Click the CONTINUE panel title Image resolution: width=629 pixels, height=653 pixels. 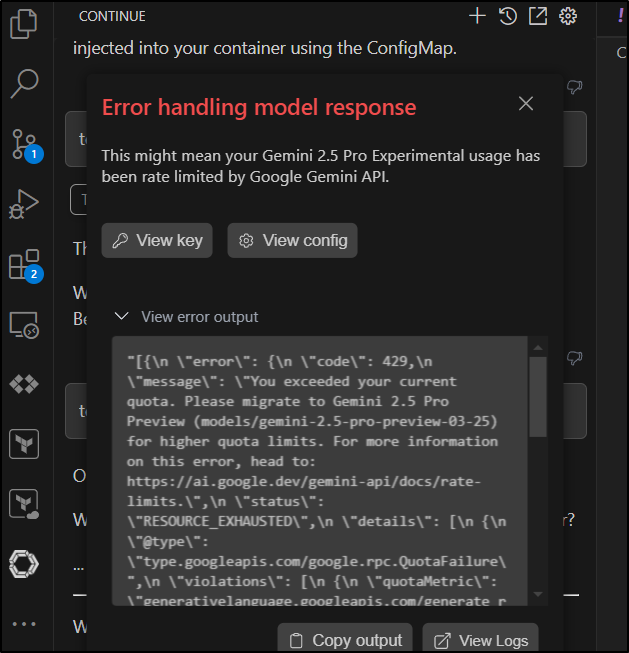pyautogui.click(x=112, y=16)
